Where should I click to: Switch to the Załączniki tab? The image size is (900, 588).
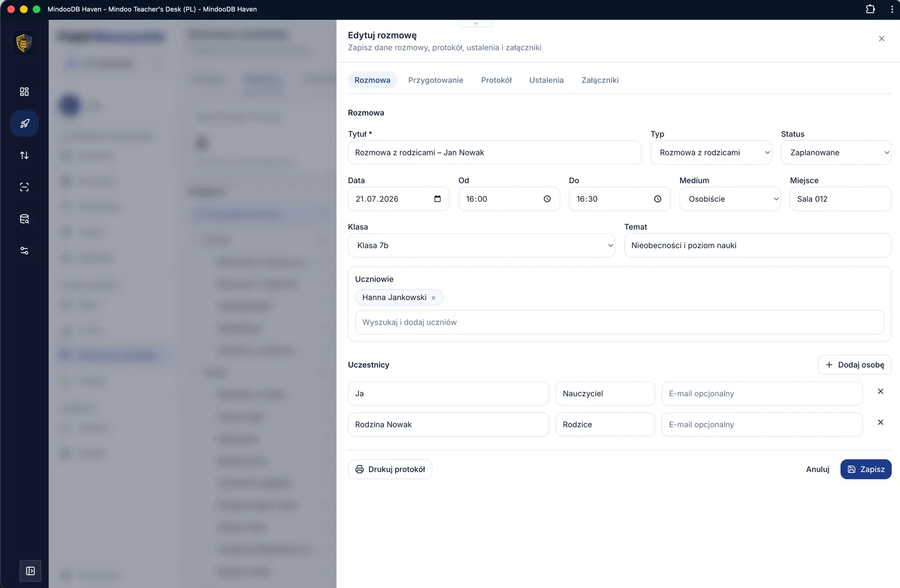coord(600,80)
